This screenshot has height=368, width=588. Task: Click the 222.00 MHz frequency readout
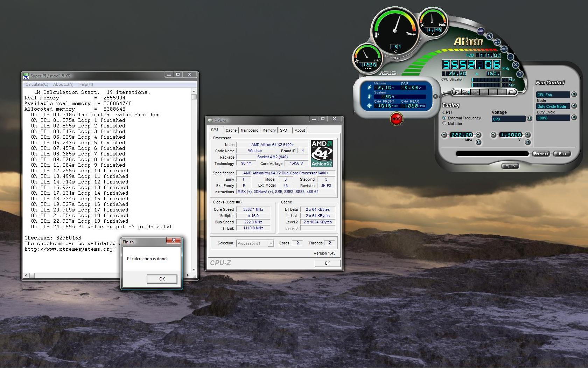(x=461, y=135)
